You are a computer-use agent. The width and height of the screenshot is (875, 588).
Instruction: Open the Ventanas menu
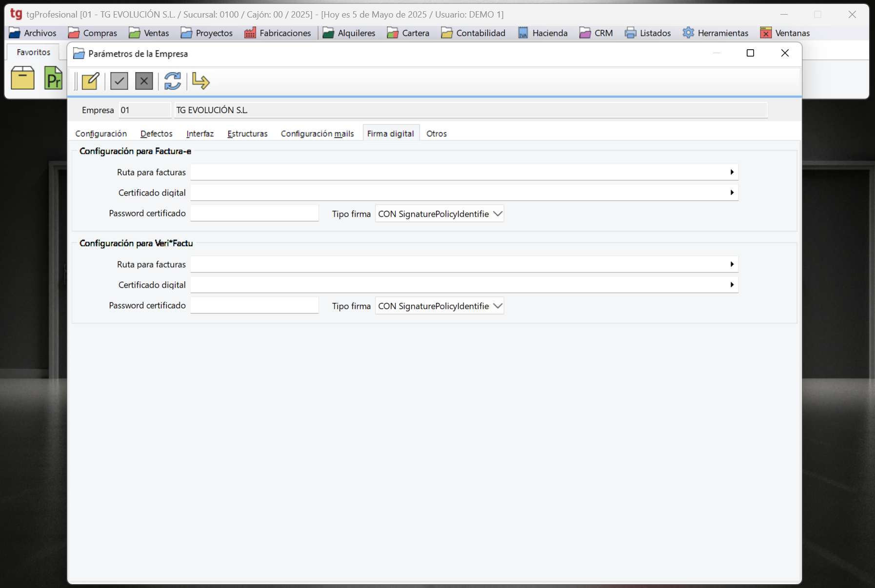point(785,33)
